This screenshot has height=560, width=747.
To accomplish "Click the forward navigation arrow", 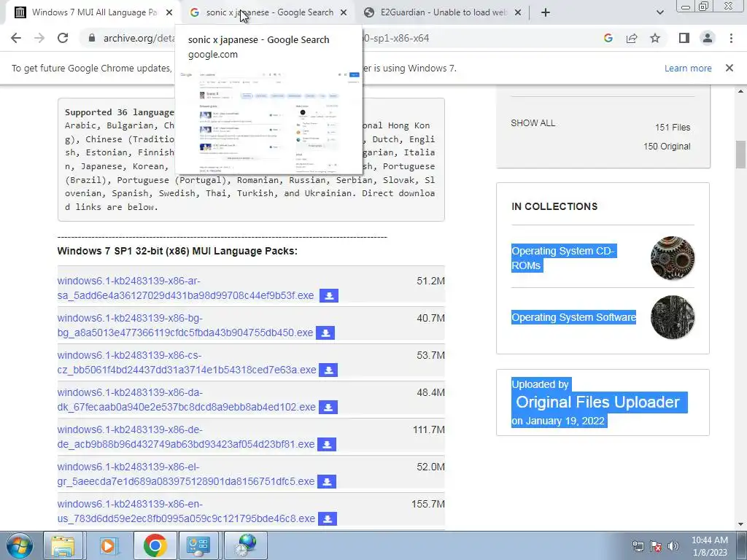I will 39,38.
